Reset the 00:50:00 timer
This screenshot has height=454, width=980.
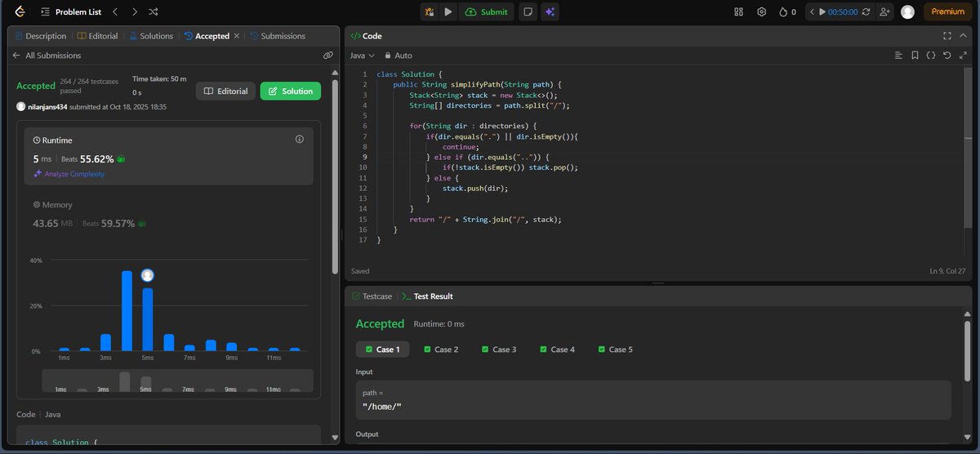coord(866,12)
